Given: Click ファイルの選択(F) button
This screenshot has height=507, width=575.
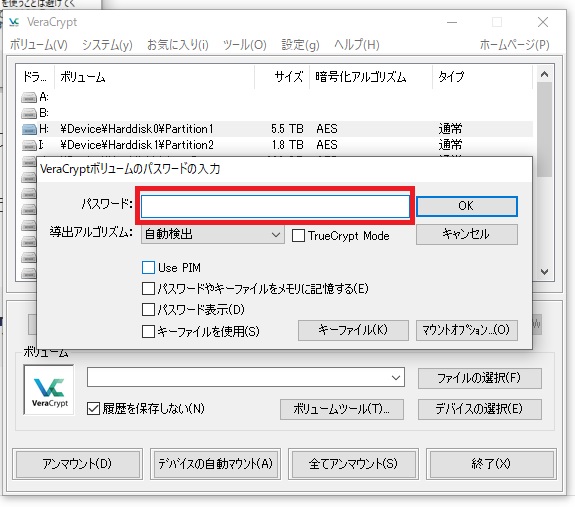Looking at the screenshot, I should pyautogui.click(x=480, y=378).
